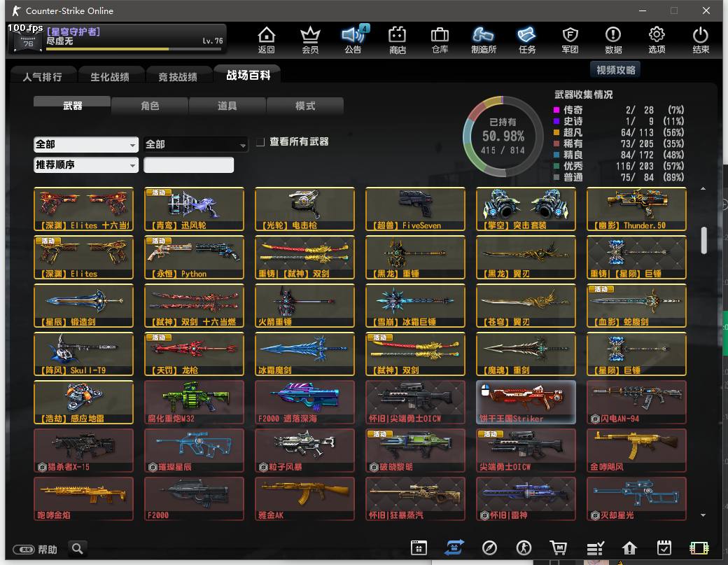Toggle the 查看所有武器 checkbox

(261, 141)
